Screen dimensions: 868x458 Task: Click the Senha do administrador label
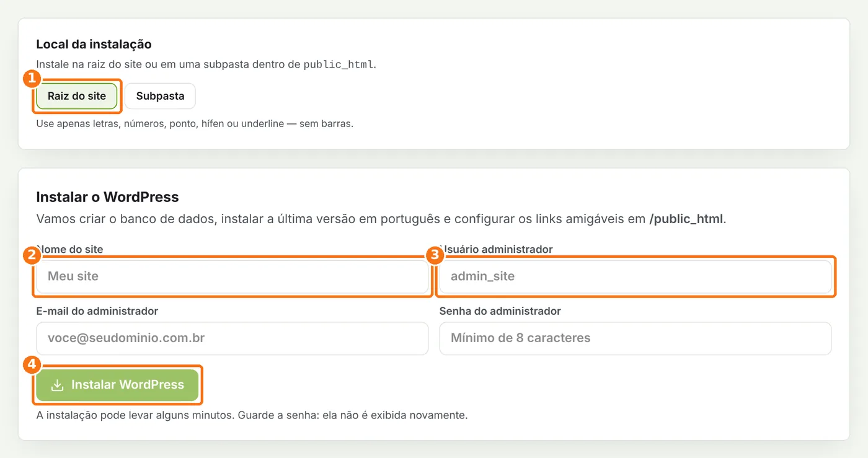(500, 311)
